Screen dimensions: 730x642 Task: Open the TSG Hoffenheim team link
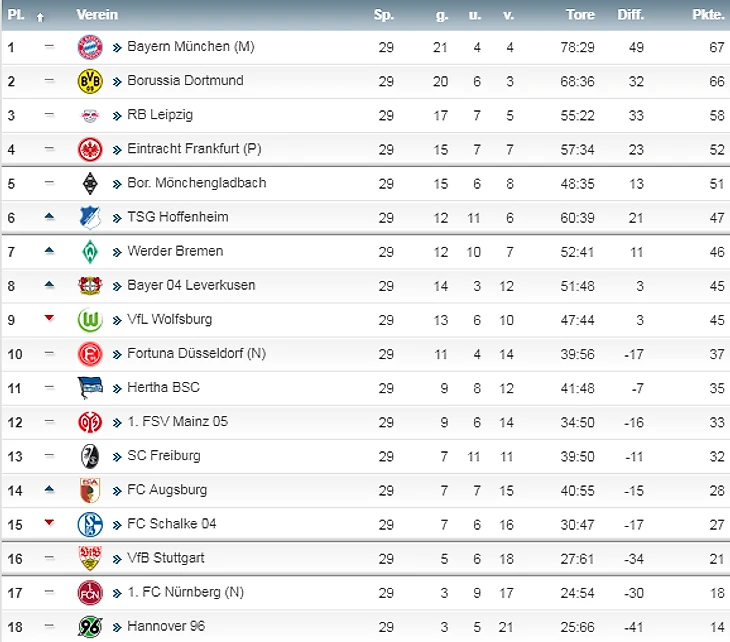(177, 217)
